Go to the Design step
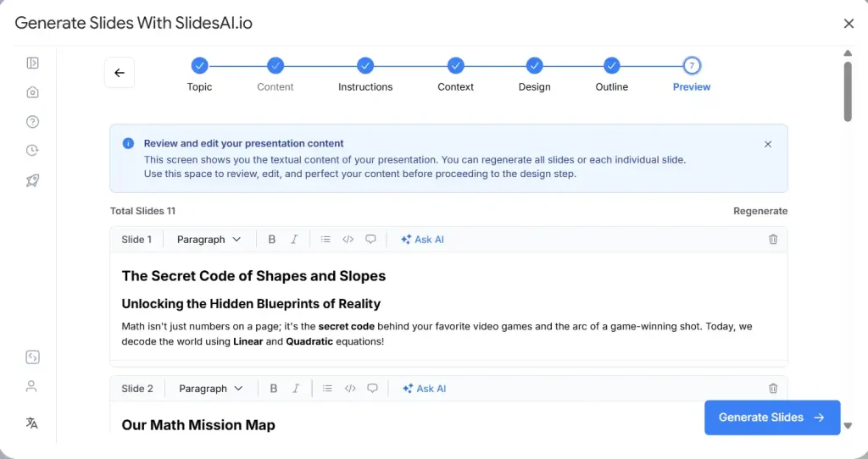The image size is (868, 459). tap(534, 75)
